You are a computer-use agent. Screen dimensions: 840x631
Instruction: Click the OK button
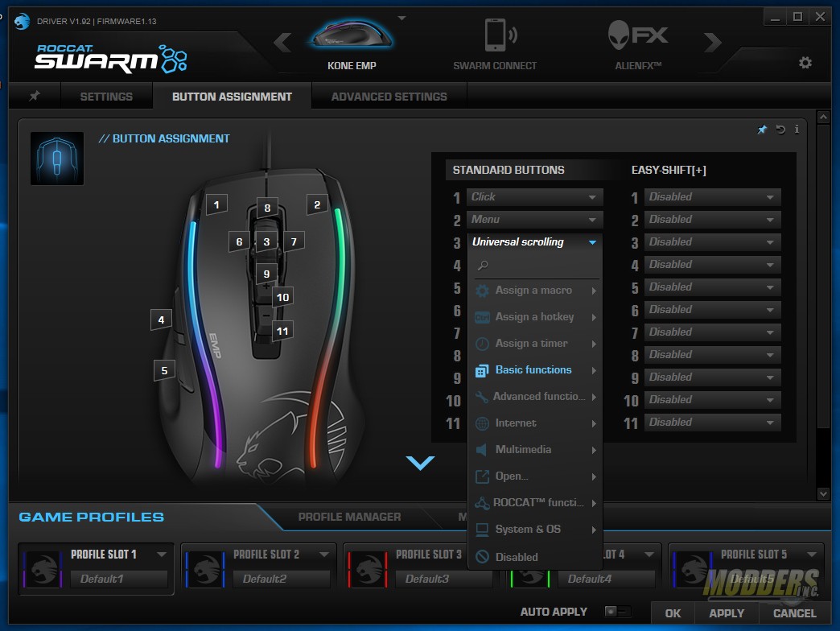point(673,613)
